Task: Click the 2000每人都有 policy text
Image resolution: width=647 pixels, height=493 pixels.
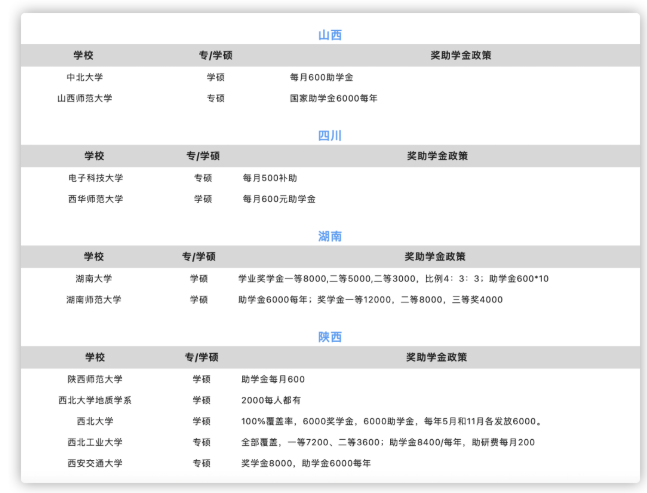Action: click(x=270, y=400)
